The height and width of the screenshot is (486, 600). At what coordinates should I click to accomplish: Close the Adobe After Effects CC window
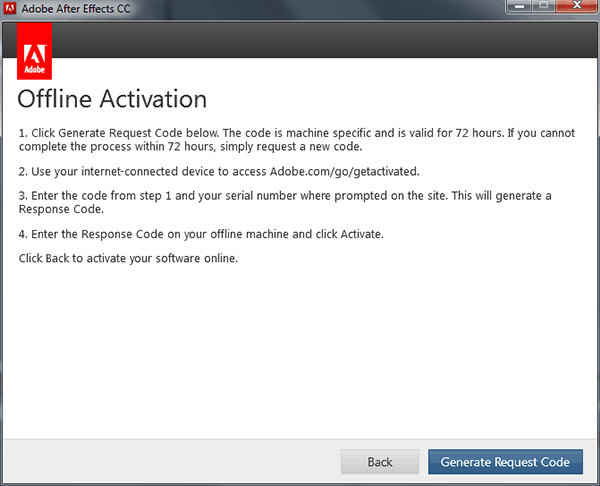(577, 6)
